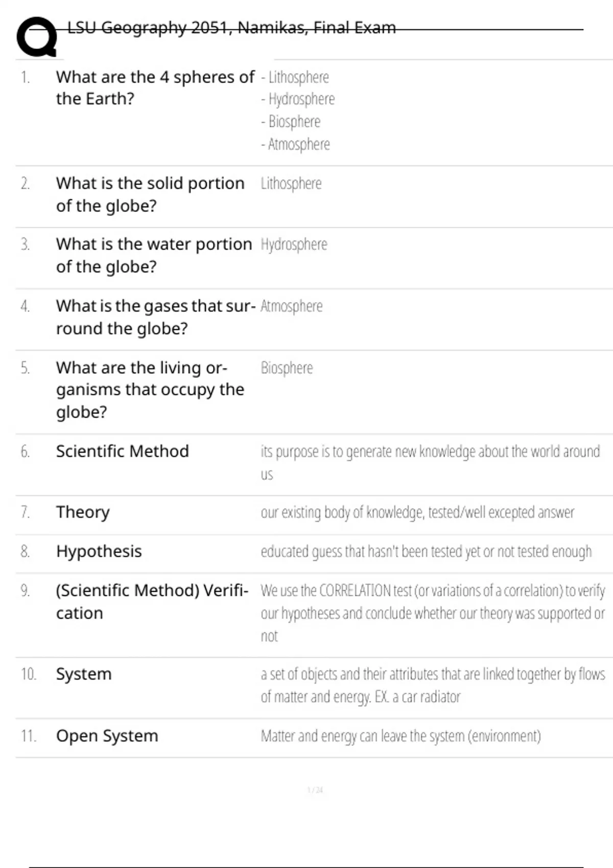Click the 'Scientific Method' term
Screen dimensions: 613x868
point(123,451)
